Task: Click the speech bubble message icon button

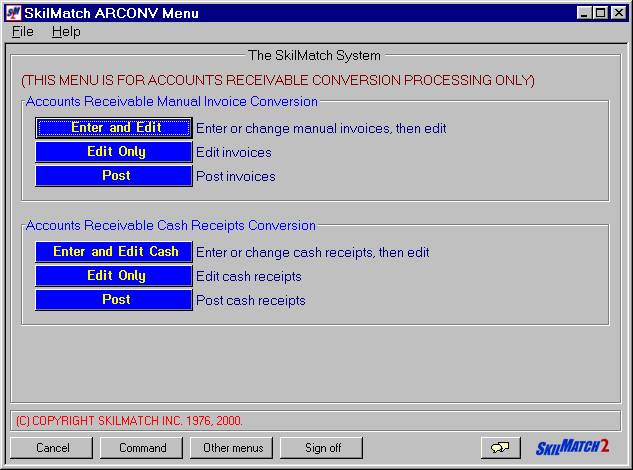Action: pyautogui.click(x=501, y=448)
